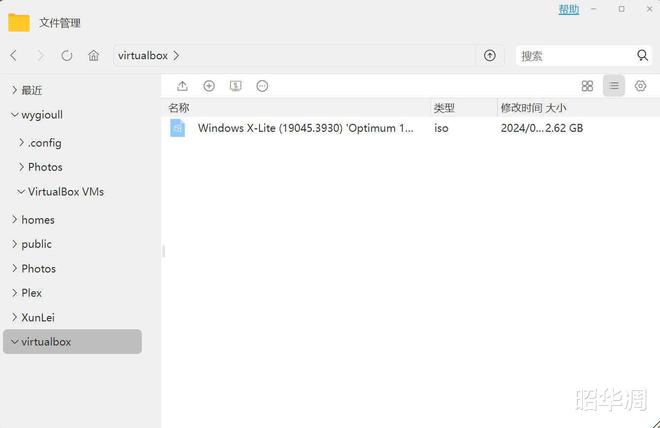Select the 最近 label in sidebar

32,90
